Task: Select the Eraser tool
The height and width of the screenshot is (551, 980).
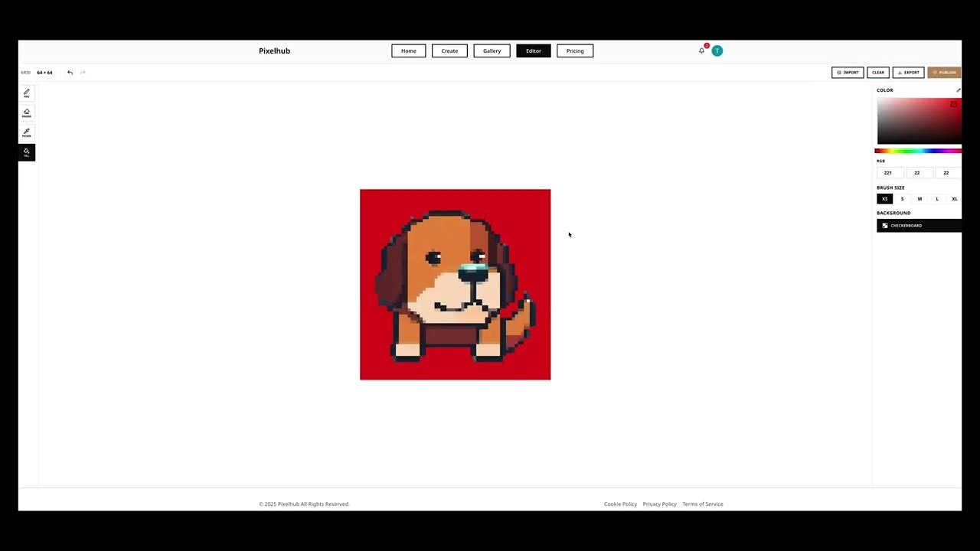Action: pyautogui.click(x=26, y=113)
